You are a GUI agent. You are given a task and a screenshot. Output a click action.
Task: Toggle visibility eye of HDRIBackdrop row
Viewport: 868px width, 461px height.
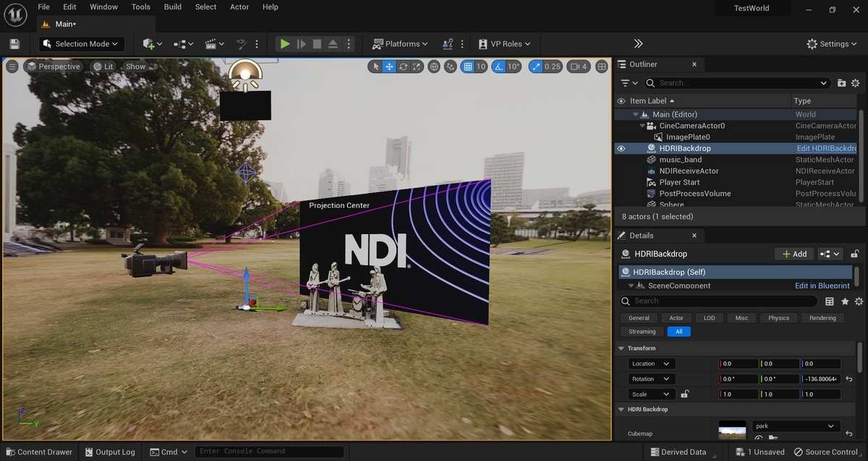click(621, 148)
